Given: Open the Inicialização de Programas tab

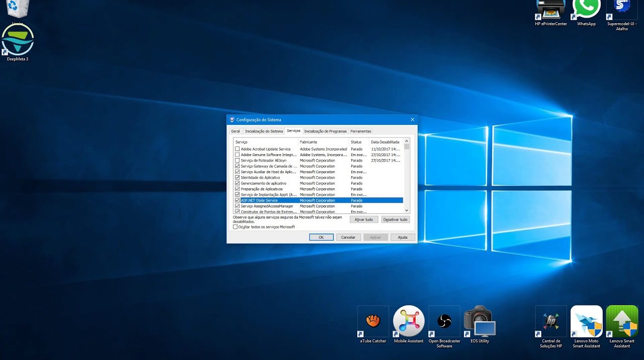Looking at the screenshot, I should (x=325, y=131).
